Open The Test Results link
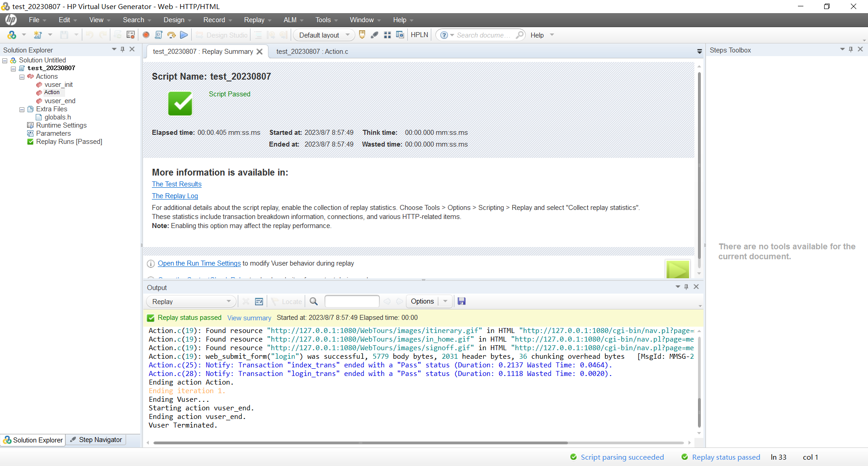This screenshot has width=868, height=466. tap(177, 184)
